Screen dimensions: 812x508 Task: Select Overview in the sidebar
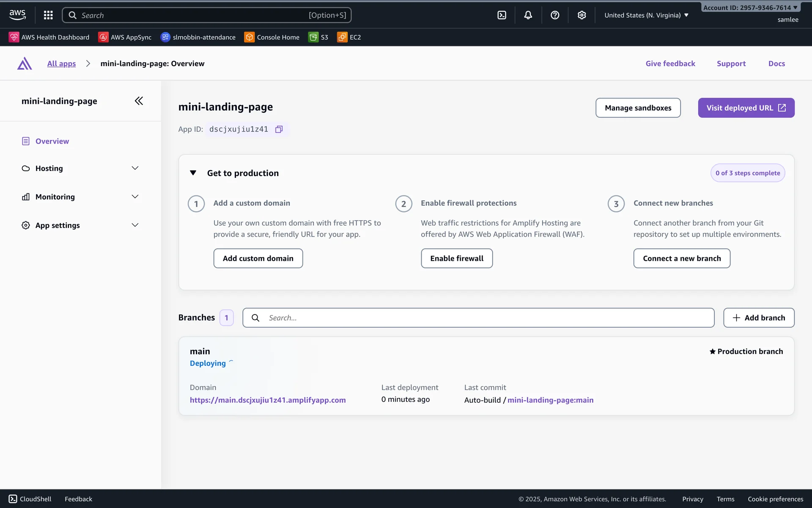52,141
